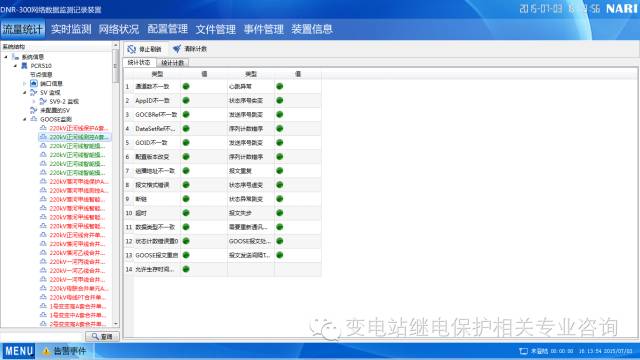The image size is (640, 360).
Task: Click the 清除计数 button
Action: click(x=190, y=49)
